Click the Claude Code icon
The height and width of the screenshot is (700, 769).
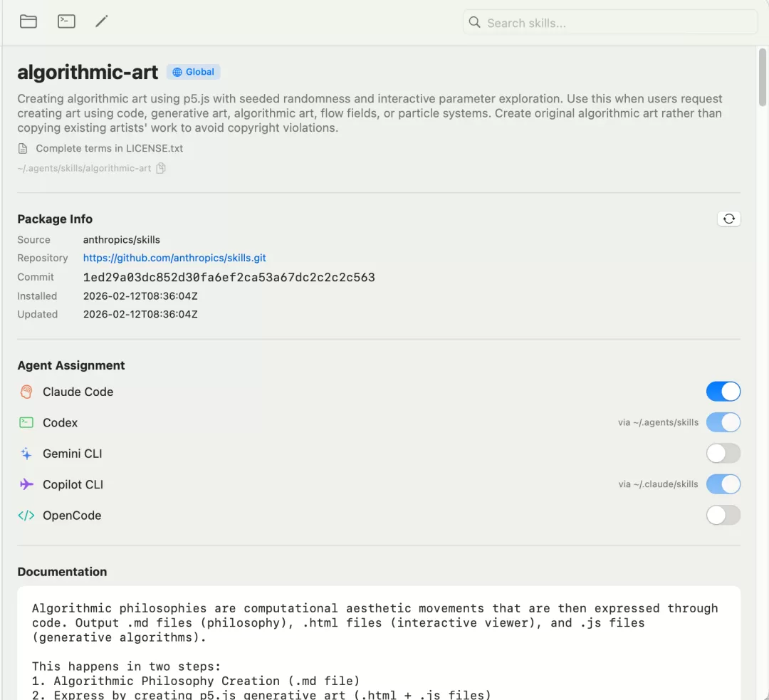(x=26, y=392)
